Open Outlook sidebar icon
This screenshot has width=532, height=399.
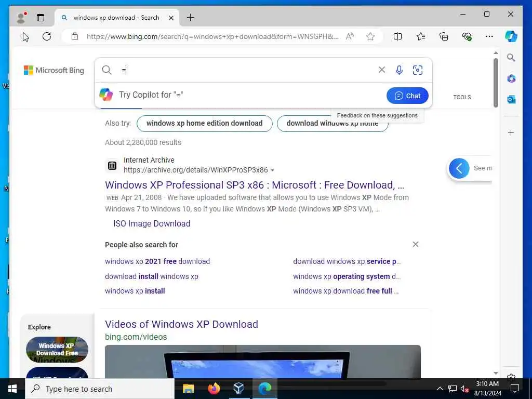tap(511, 99)
